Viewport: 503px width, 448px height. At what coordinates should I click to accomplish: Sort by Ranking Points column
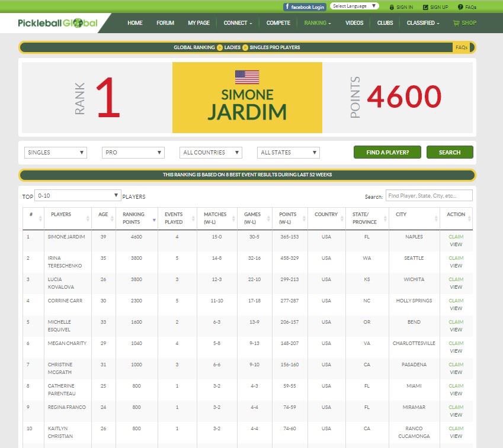(137, 218)
